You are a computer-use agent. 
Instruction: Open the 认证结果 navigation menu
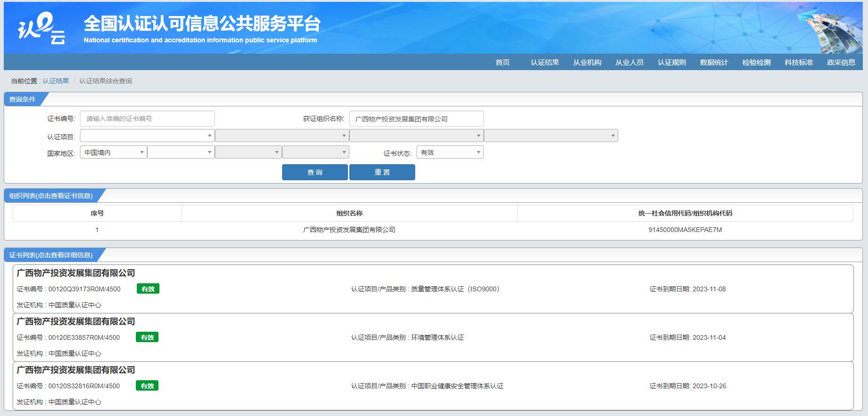[x=544, y=62]
